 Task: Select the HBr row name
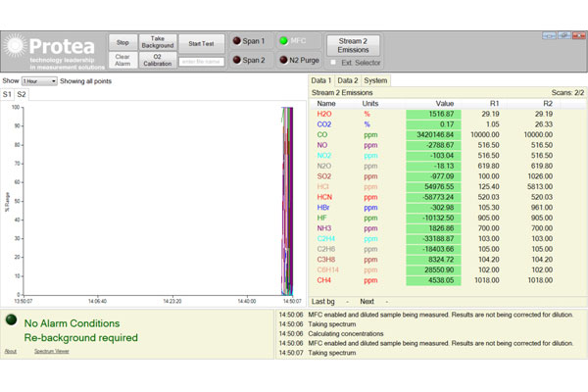point(323,208)
